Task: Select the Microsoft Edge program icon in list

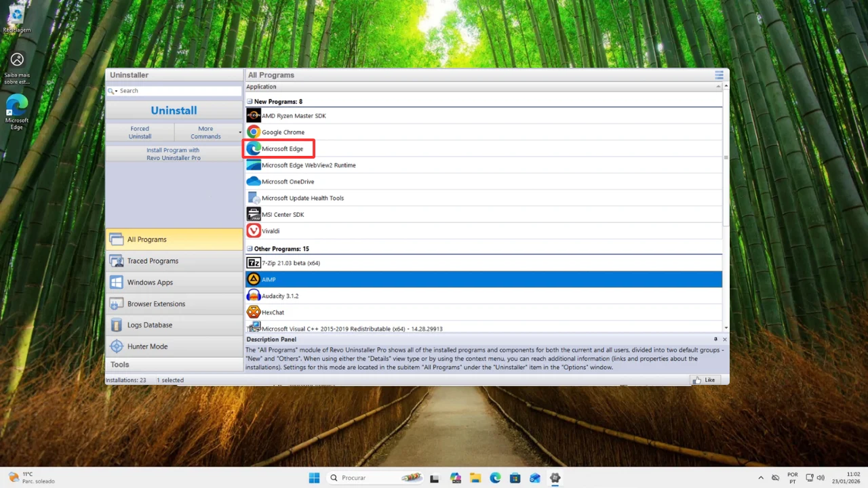Action: 254,148
